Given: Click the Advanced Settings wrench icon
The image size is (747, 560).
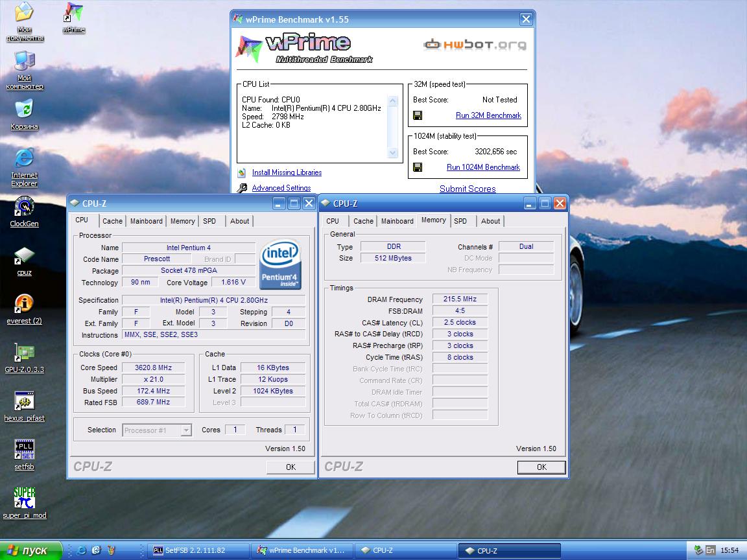Looking at the screenshot, I should 242,188.
